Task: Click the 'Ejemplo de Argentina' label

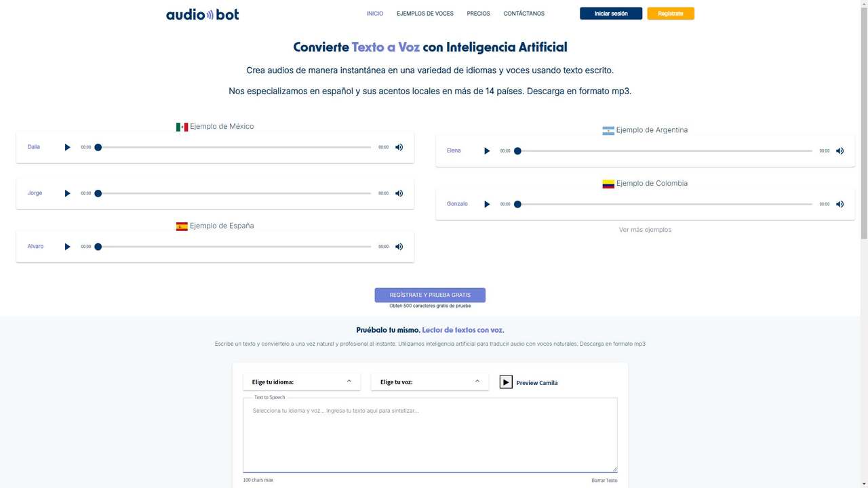Action: point(652,130)
